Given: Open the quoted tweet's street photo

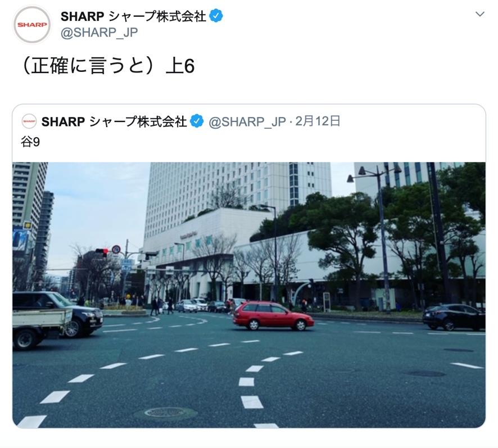Looking at the screenshot, I should (249, 295).
